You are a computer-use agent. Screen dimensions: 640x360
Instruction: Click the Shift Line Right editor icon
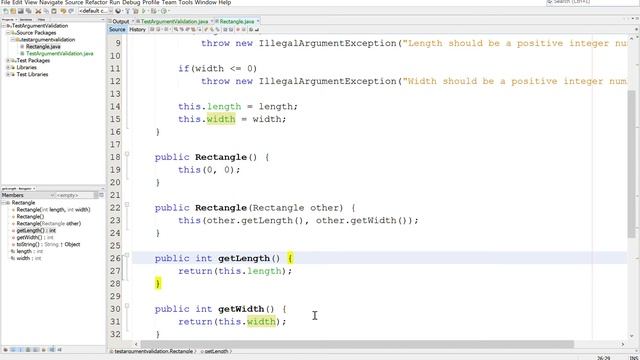pyautogui.click(x=231, y=29)
